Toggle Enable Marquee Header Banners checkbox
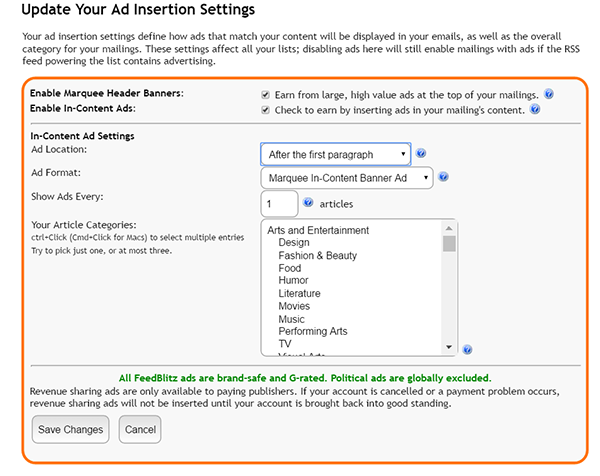 point(265,95)
